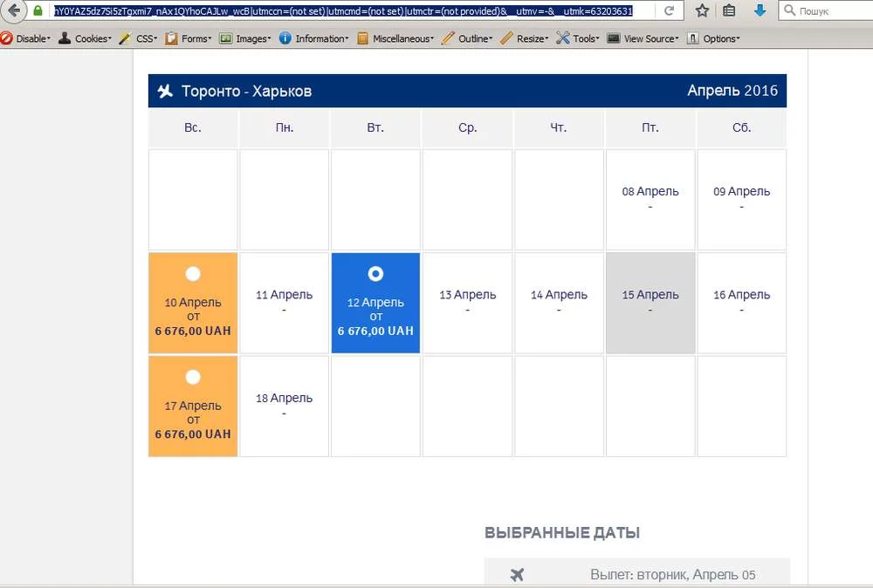Bookmark this page with the star icon
Image resolution: width=873 pixels, height=588 pixels.
(702, 10)
